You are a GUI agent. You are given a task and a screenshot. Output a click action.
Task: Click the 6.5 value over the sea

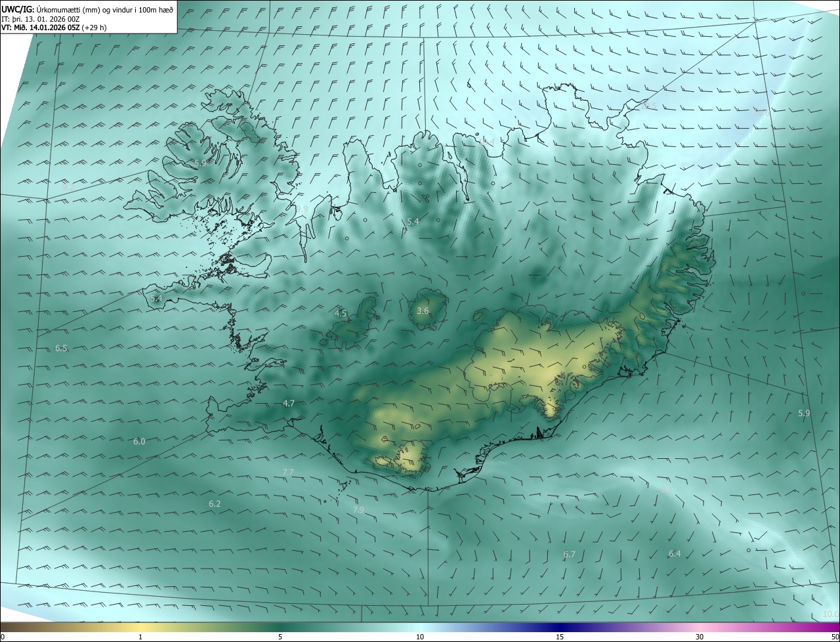click(x=61, y=348)
